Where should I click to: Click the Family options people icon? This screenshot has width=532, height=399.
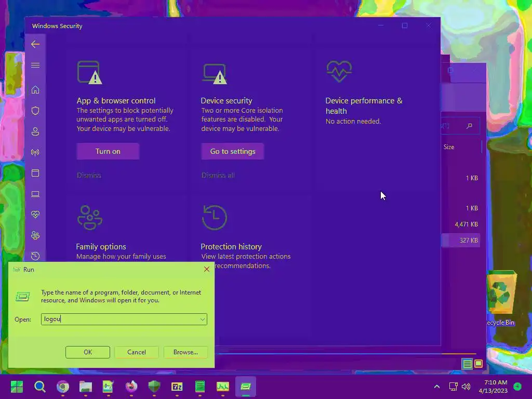point(90,218)
